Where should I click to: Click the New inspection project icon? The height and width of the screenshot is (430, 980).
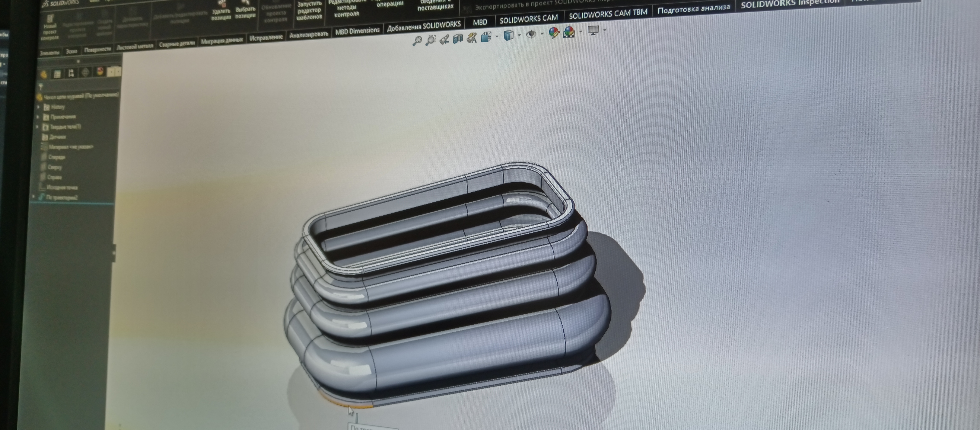coord(50,28)
